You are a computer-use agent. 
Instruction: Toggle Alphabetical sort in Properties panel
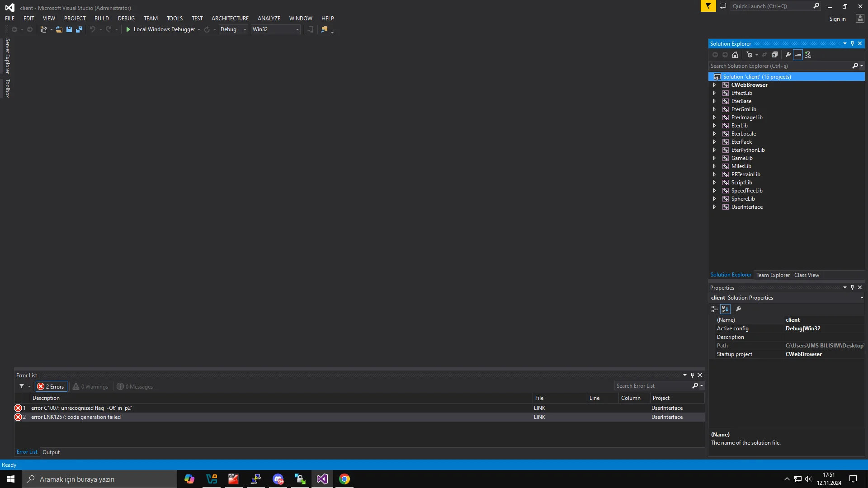725,309
